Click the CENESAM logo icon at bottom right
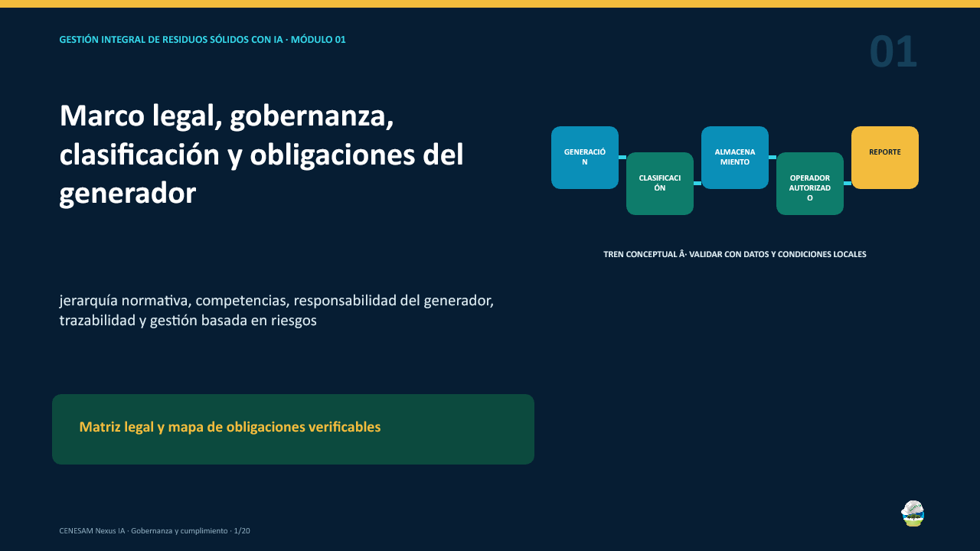The image size is (980, 551). (913, 514)
